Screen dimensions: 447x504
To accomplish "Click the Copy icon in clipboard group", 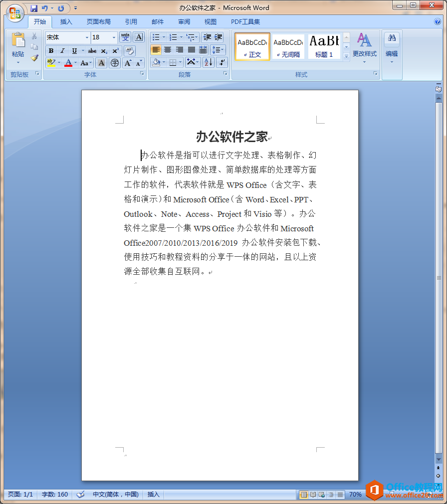I will [34, 47].
